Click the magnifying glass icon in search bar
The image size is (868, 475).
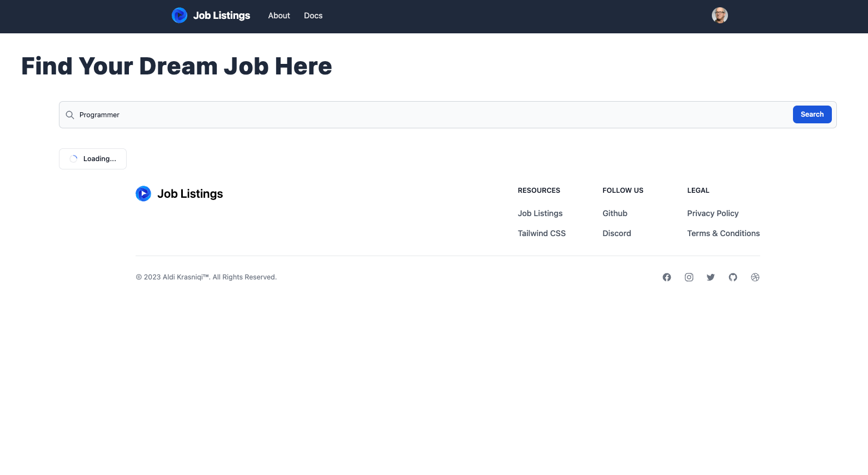pyautogui.click(x=70, y=114)
